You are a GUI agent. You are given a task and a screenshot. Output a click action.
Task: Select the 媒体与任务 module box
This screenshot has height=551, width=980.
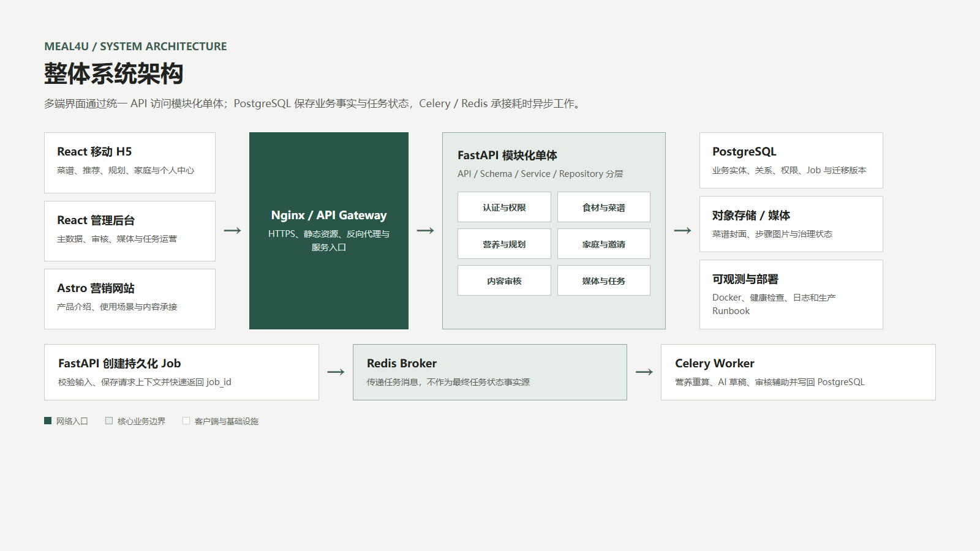click(604, 280)
